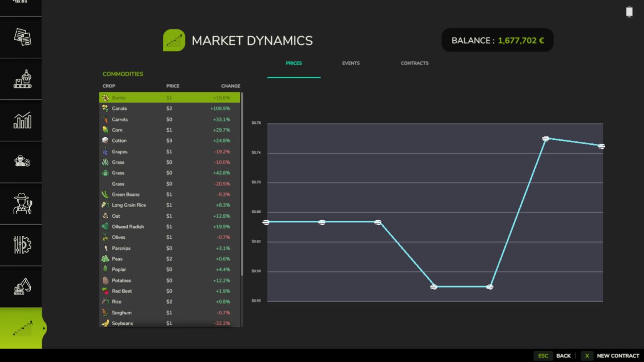Image resolution: width=644 pixels, height=362 pixels.
Task: Open the machine settings gear icon
Action: 21,245
